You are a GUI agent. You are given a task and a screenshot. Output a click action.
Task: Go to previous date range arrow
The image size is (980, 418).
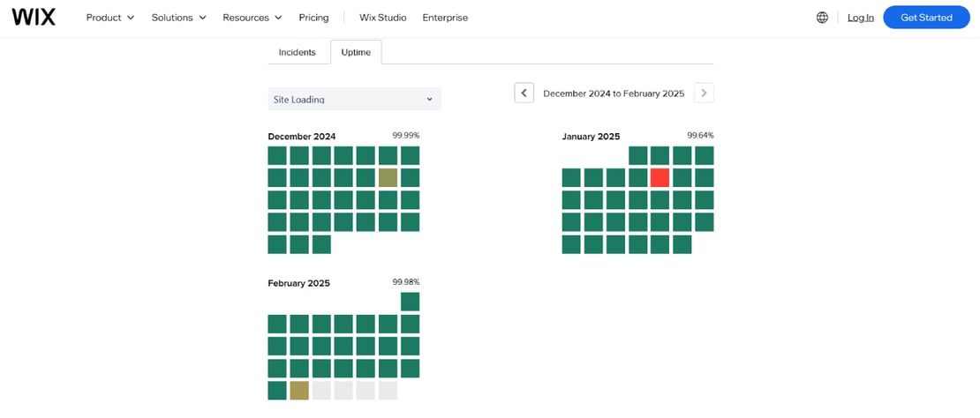point(524,93)
